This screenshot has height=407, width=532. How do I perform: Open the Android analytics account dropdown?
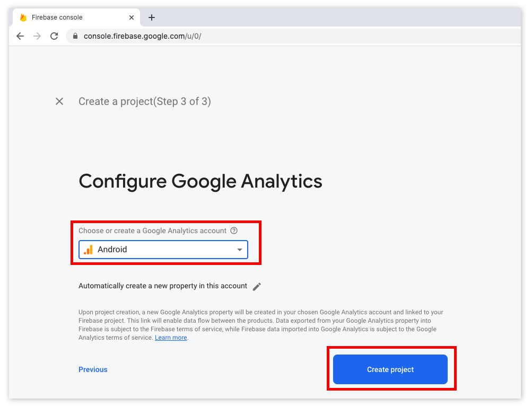pos(163,250)
